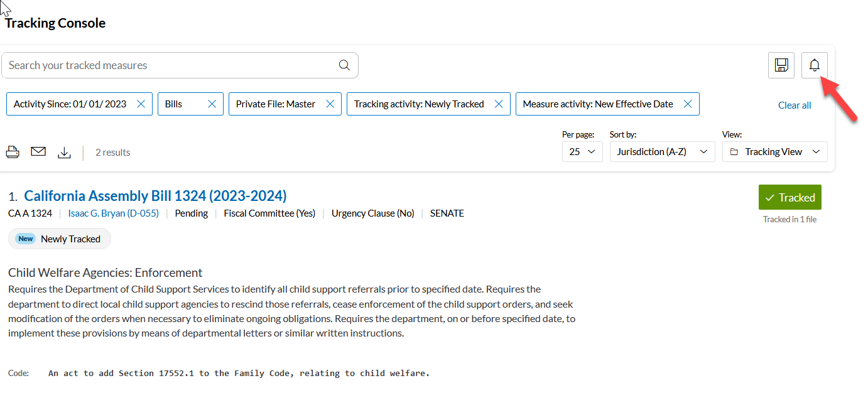This screenshot has height=415, width=868.
Task: Print the tracked results list
Action: pyautogui.click(x=13, y=151)
